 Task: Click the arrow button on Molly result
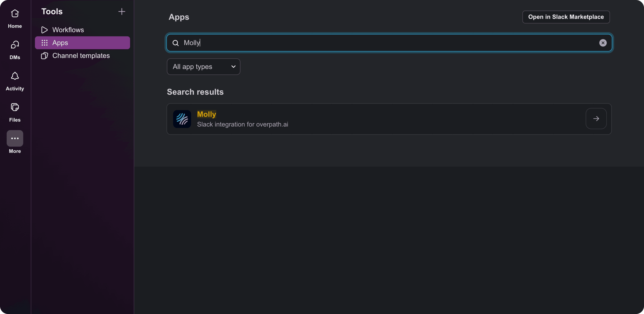596,119
